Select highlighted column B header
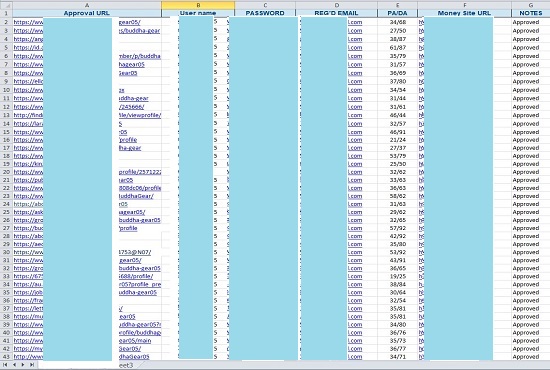The image size is (550, 370). [198, 5]
